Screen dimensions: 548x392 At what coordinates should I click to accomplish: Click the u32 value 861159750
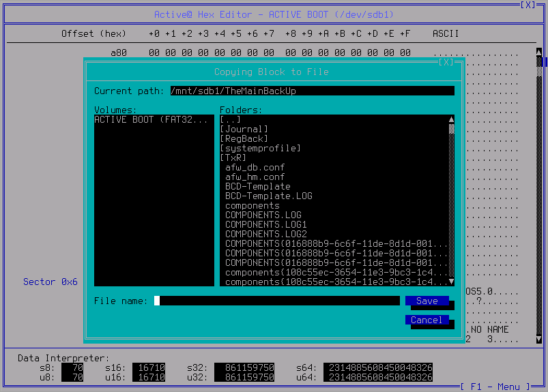(x=244, y=377)
